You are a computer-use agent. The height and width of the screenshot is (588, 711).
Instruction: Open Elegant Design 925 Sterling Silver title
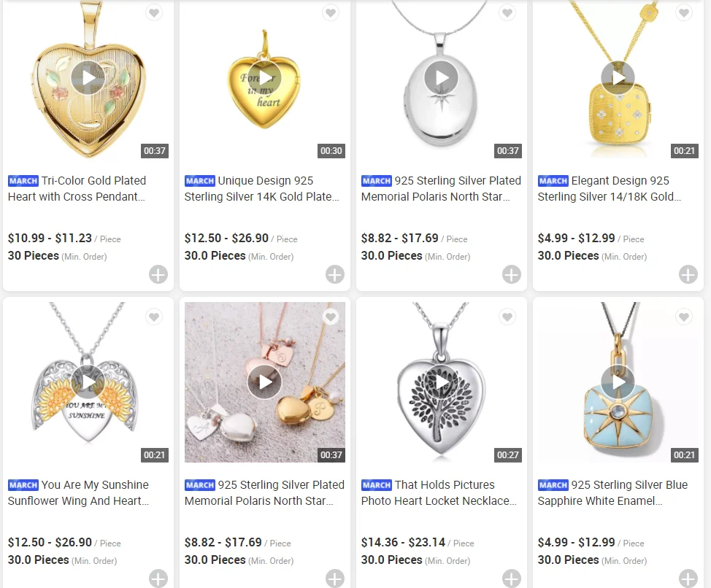click(x=610, y=188)
